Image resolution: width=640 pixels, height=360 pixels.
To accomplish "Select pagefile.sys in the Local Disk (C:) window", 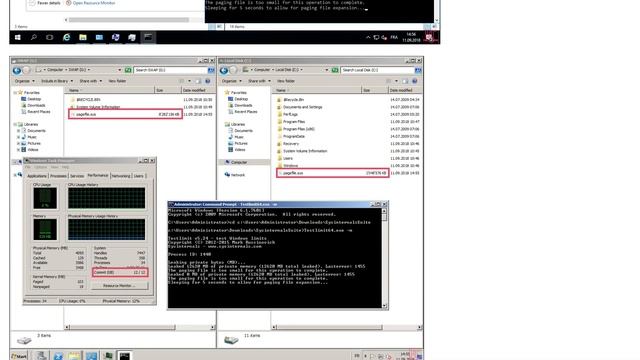I will point(332,173).
